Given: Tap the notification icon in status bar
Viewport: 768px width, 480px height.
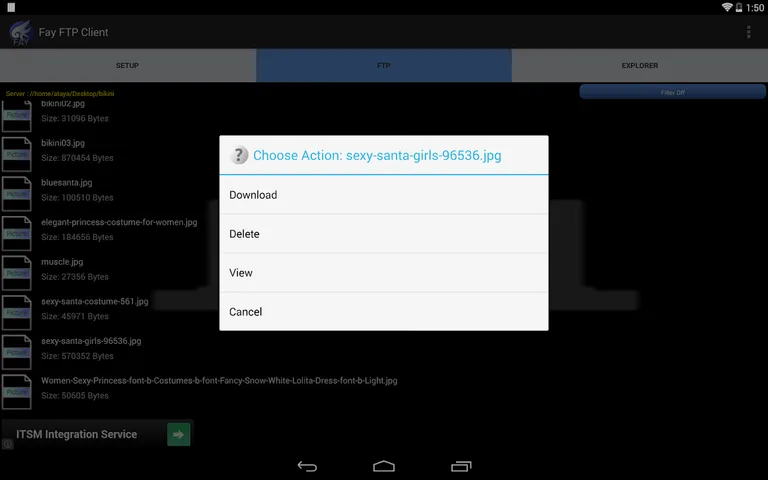Looking at the screenshot, I should pyautogui.click(x=11, y=7).
